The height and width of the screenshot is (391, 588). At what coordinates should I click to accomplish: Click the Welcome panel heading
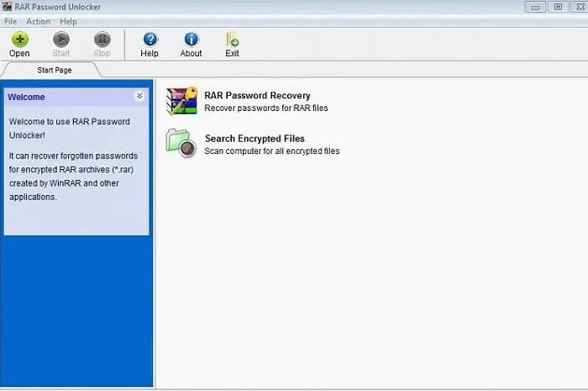26,97
